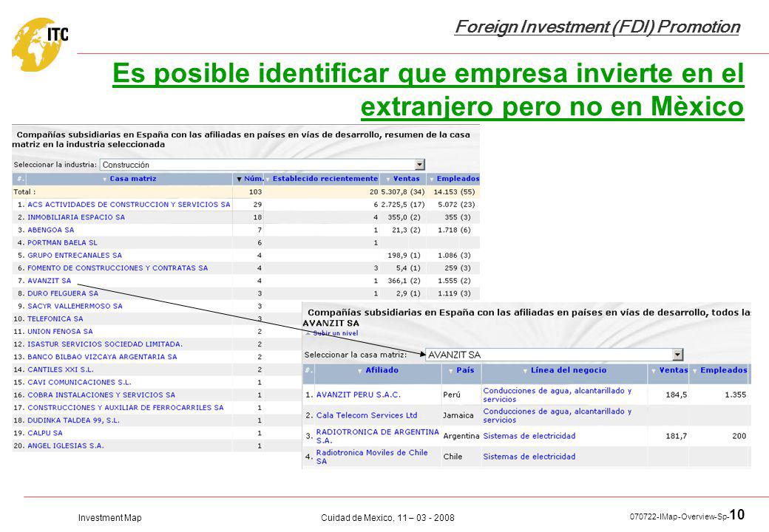Viewport: 769px width, 532px height.
Task: Sort by the Casa matriz column header
Action: click(132, 179)
